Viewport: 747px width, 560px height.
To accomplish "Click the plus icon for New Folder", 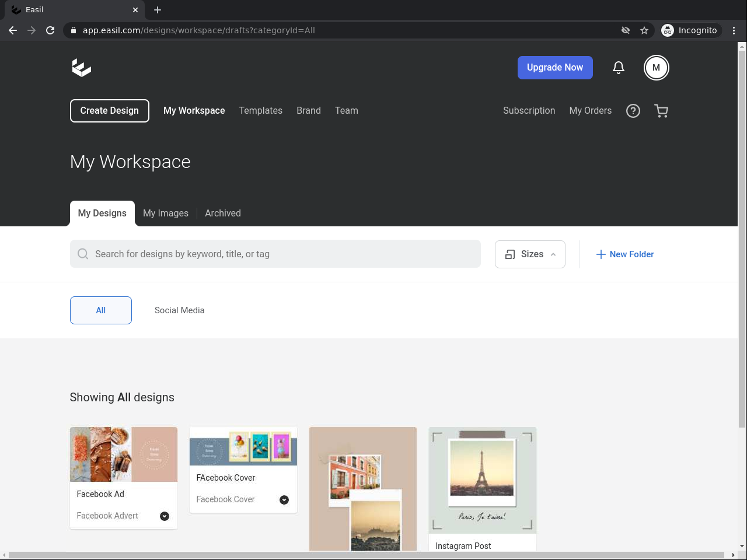I will [601, 254].
